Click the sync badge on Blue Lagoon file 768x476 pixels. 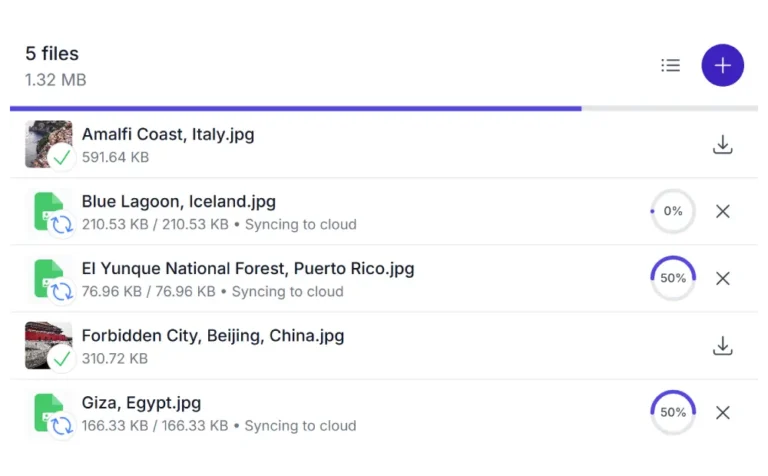point(62,225)
